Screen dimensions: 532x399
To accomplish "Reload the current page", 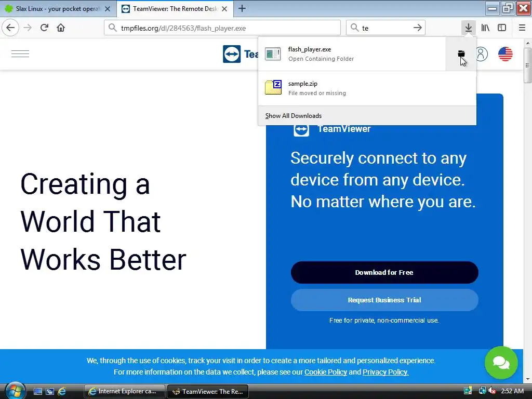I will pos(45,28).
